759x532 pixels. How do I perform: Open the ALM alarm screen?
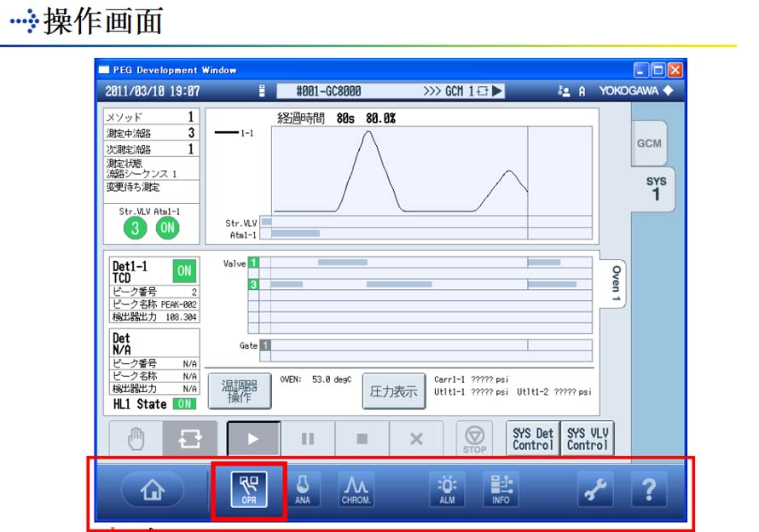448,489
